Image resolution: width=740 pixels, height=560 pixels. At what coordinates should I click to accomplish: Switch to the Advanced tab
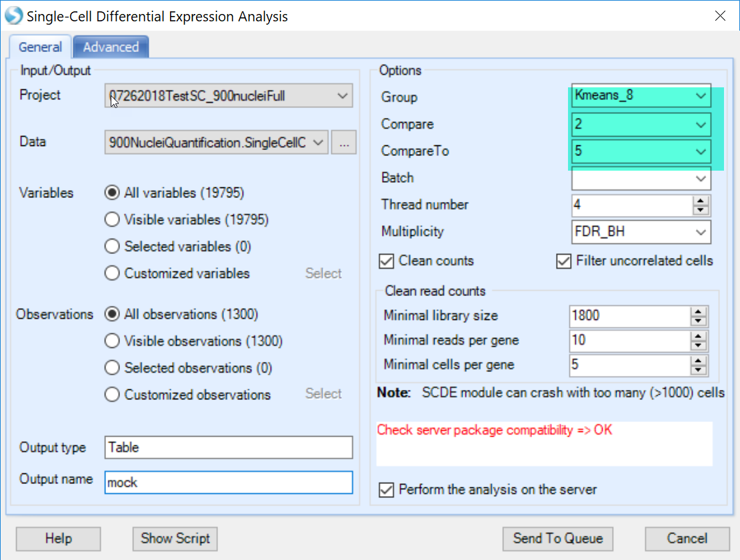(111, 47)
